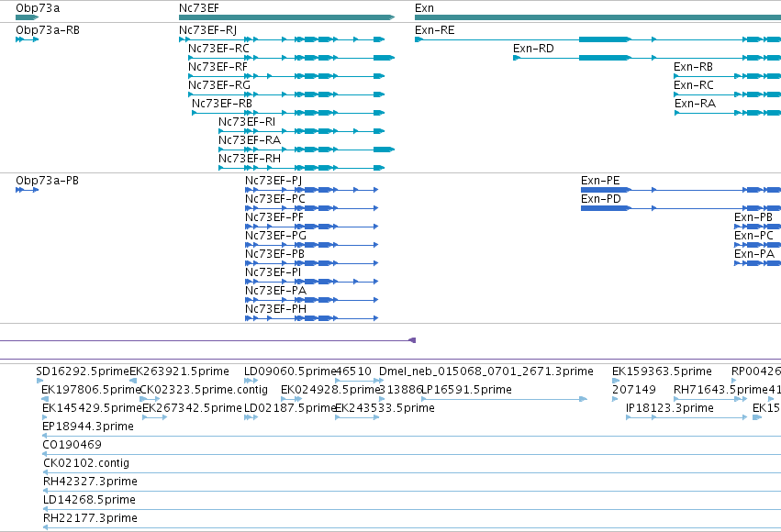This screenshot has height=532, width=781.
Task: Click the Exn-RE transcript label
Action: pyautogui.click(x=435, y=30)
